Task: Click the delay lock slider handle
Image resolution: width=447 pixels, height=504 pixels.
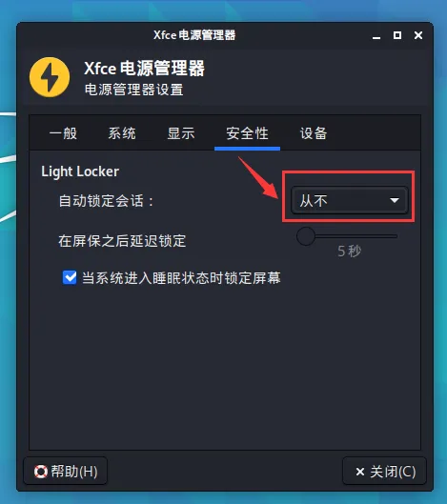Action: pos(306,236)
